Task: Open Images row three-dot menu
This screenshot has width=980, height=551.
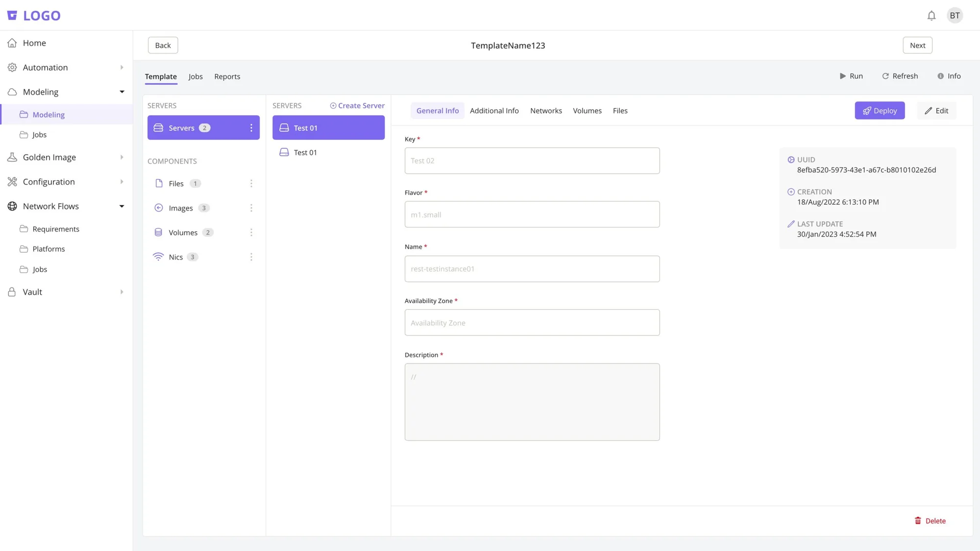Action: coord(251,208)
